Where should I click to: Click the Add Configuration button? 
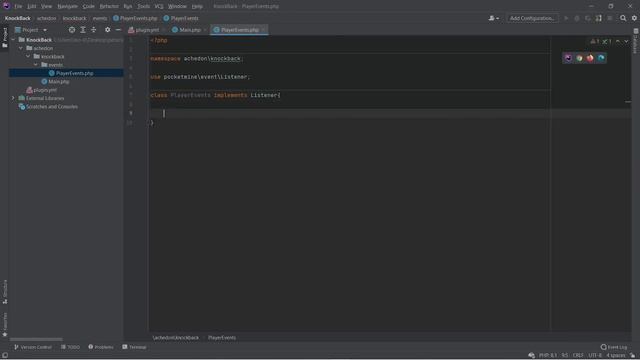point(532,18)
